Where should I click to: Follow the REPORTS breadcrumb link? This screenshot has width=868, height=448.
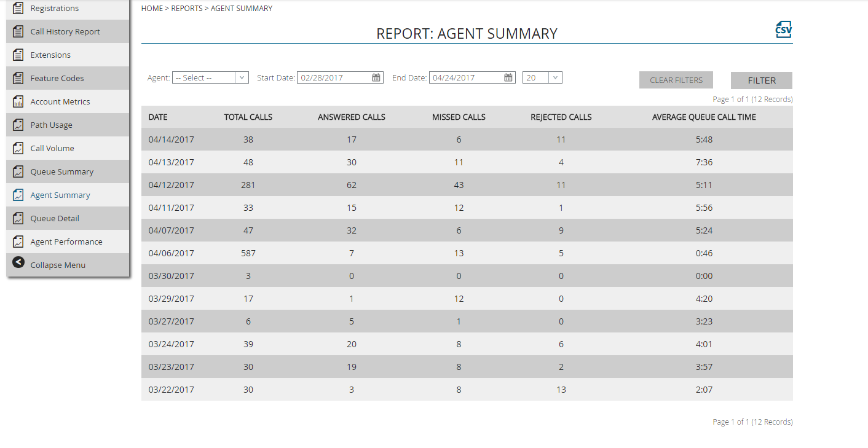(187, 9)
